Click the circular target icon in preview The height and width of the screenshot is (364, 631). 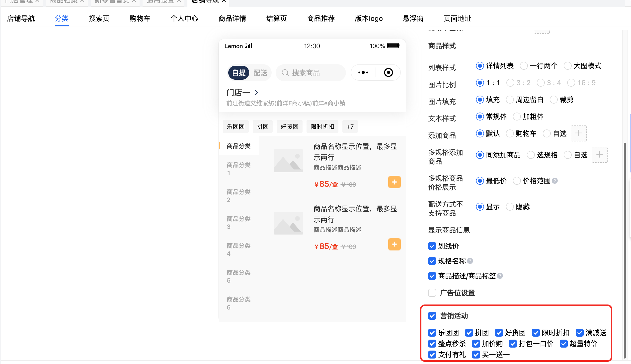[x=388, y=72]
